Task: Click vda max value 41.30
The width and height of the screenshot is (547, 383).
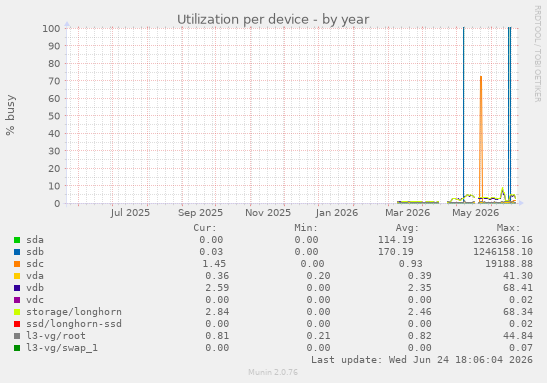Action: click(518, 276)
